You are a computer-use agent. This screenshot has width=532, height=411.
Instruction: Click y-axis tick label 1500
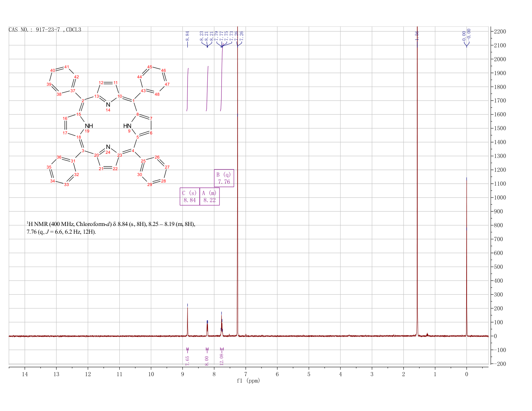point(499,128)
